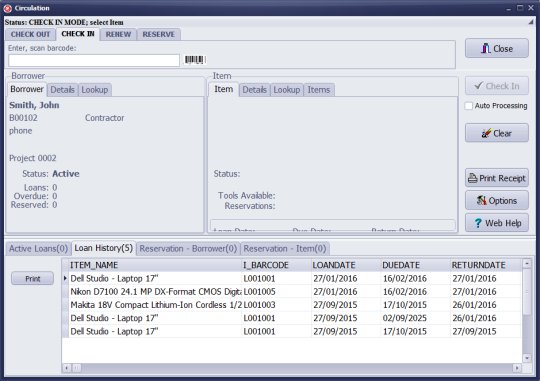Screen dimensions: 540x381
Task: Click borrower name Smith, John
Action: 34,105
